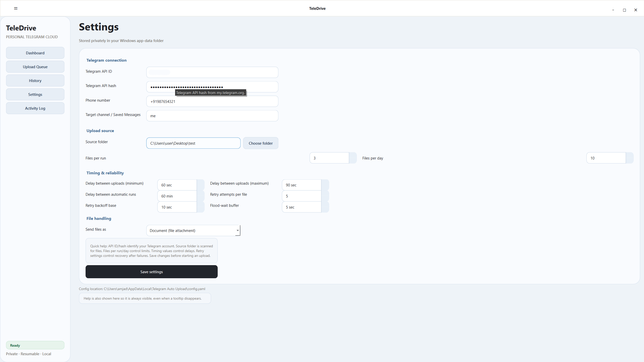Focus the Files per day value box
This screenshot has height=362, width=644.
pyautogui.click(x=606, y=158)
